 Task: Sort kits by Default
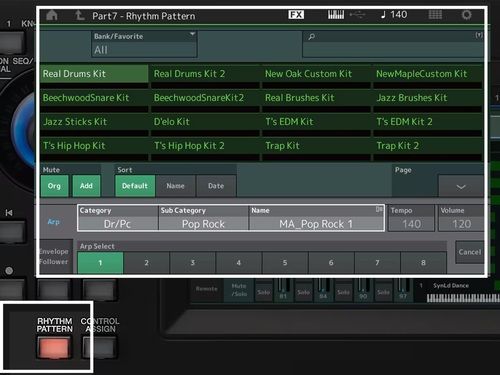pos(135,186)
